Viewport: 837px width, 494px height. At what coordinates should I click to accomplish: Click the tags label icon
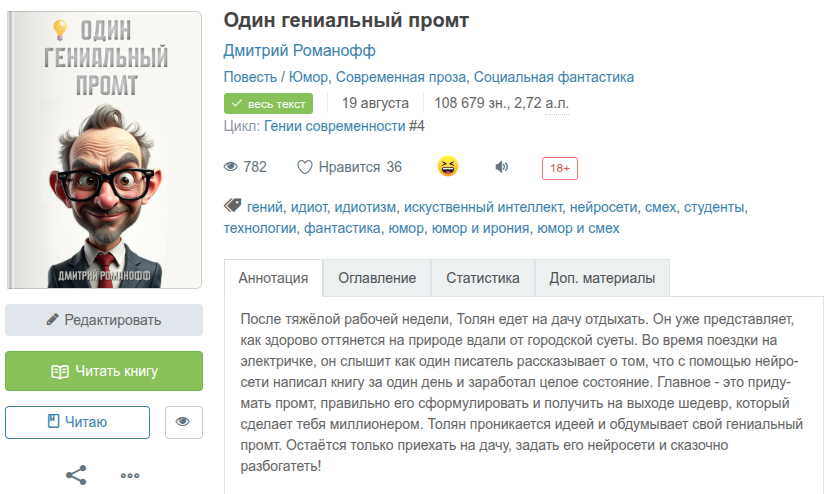pos(233,206)
